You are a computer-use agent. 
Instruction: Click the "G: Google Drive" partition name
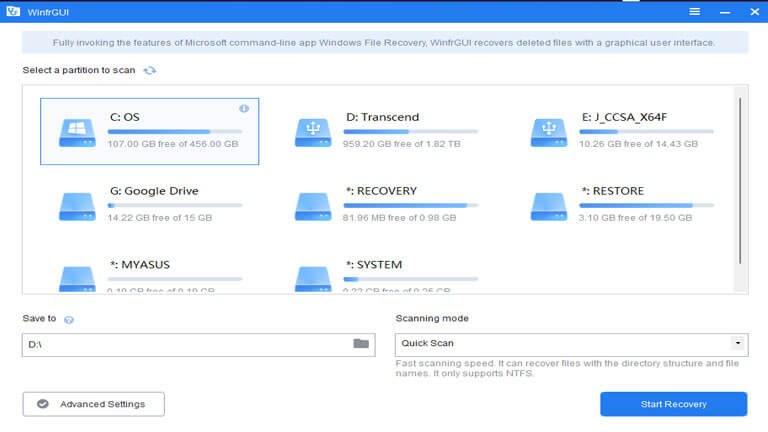click(154, 191)
